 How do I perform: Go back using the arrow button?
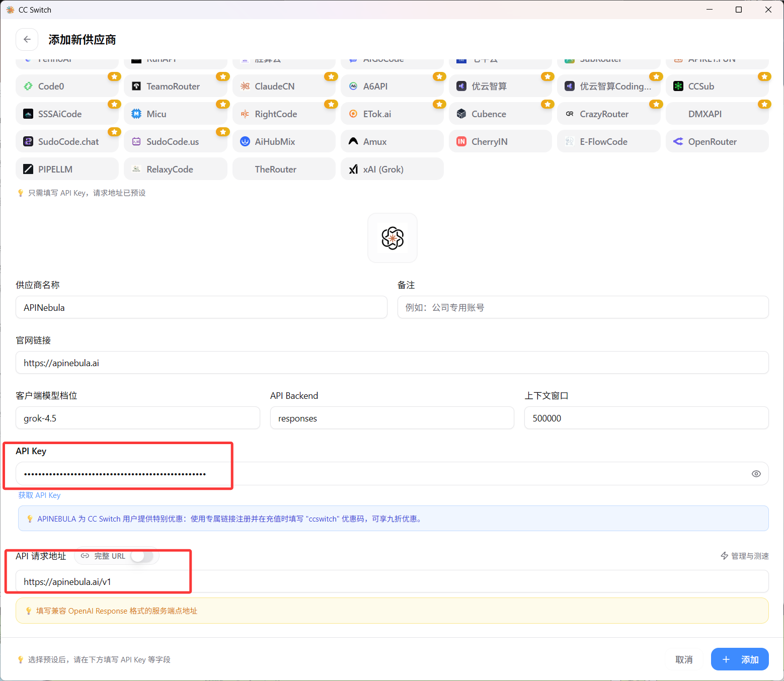click(x=27, y=39)
